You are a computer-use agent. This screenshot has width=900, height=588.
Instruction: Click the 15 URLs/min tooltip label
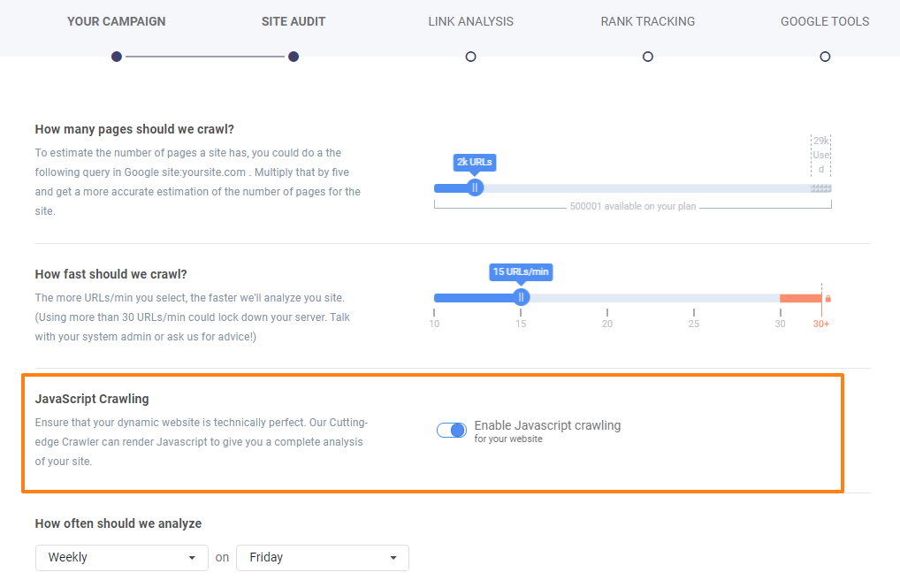[x=521, y=272]
